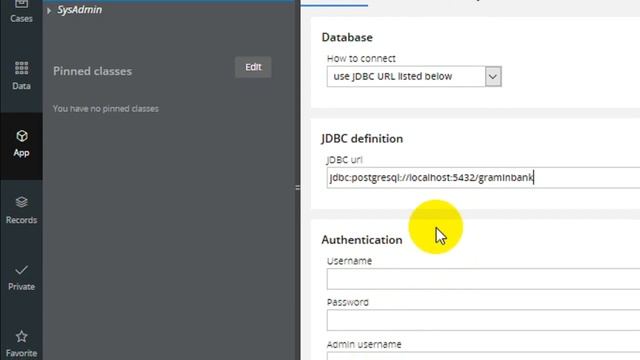Click the How to connect dropdown arrow
The width and height of the screenshot is (640, 360).
pyautogui.click(x=493, y=77)
